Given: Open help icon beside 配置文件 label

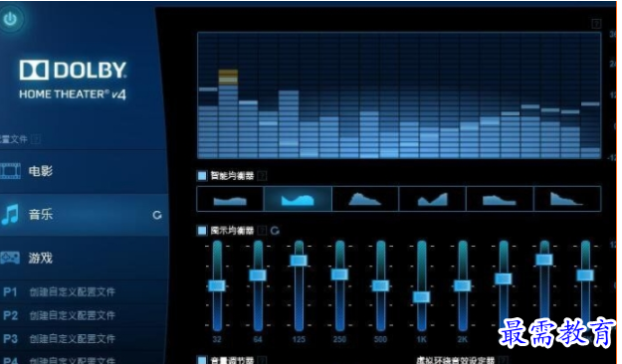Looking at the screenshot, I should (x=36, y=139).
